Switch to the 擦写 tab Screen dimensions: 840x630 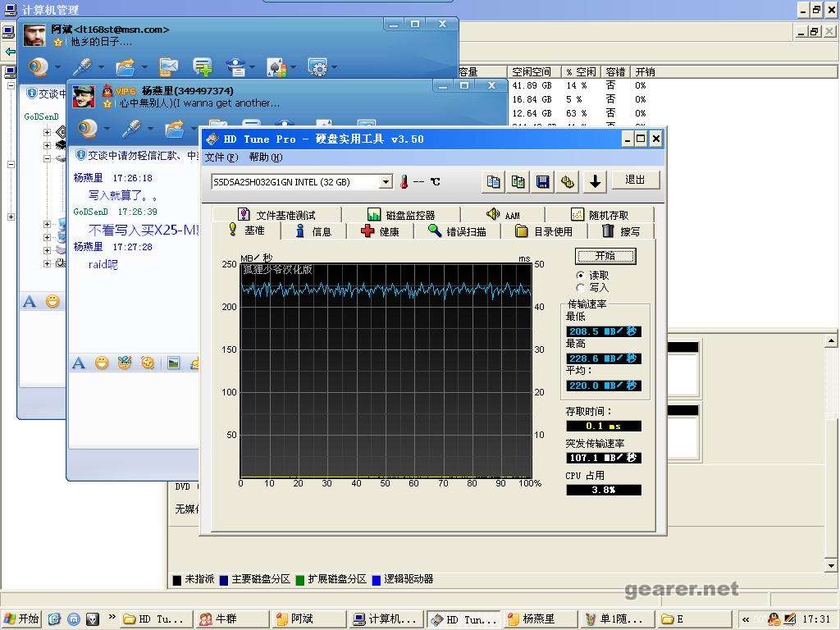coord(621,231)
